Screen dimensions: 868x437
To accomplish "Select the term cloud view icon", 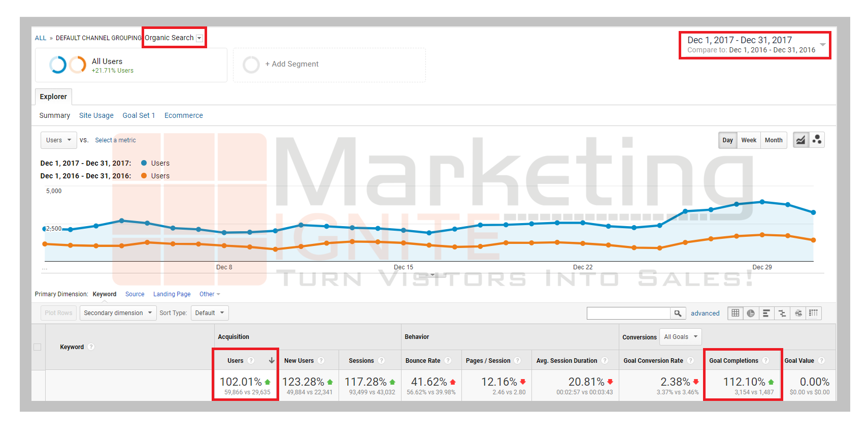I will pyautogui.click(x=798, y=313).
